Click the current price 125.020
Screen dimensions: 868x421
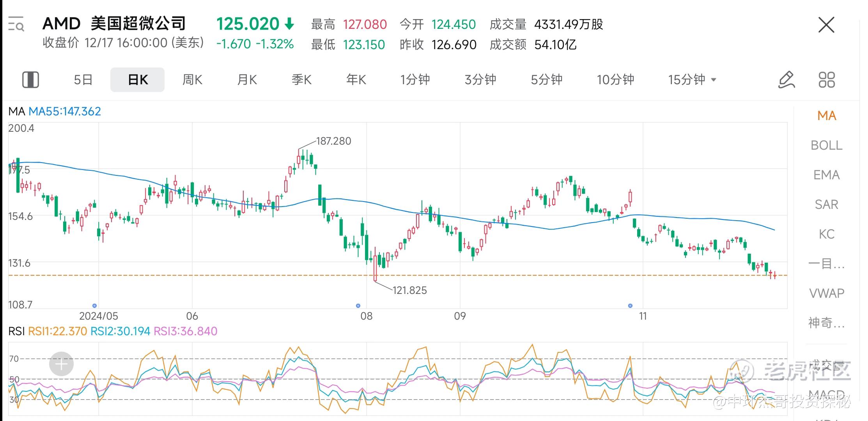coord(248,24)
